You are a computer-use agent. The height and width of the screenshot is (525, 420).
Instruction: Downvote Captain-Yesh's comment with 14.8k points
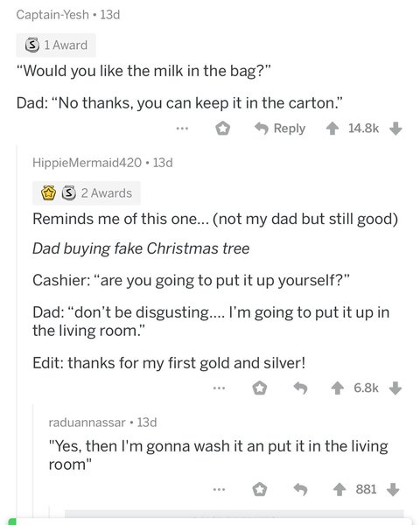click(x=395, y=129)
